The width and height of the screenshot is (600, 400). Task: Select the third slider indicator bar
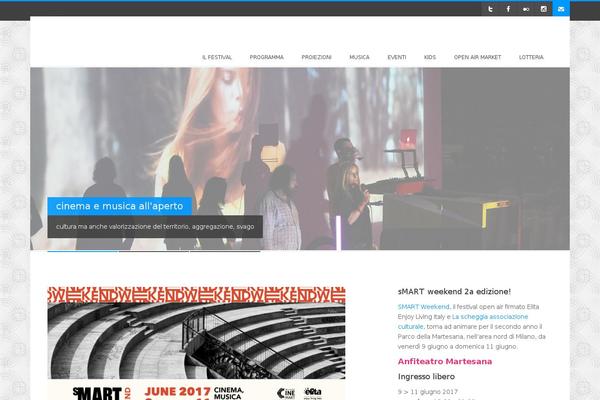tap(225, 251)
